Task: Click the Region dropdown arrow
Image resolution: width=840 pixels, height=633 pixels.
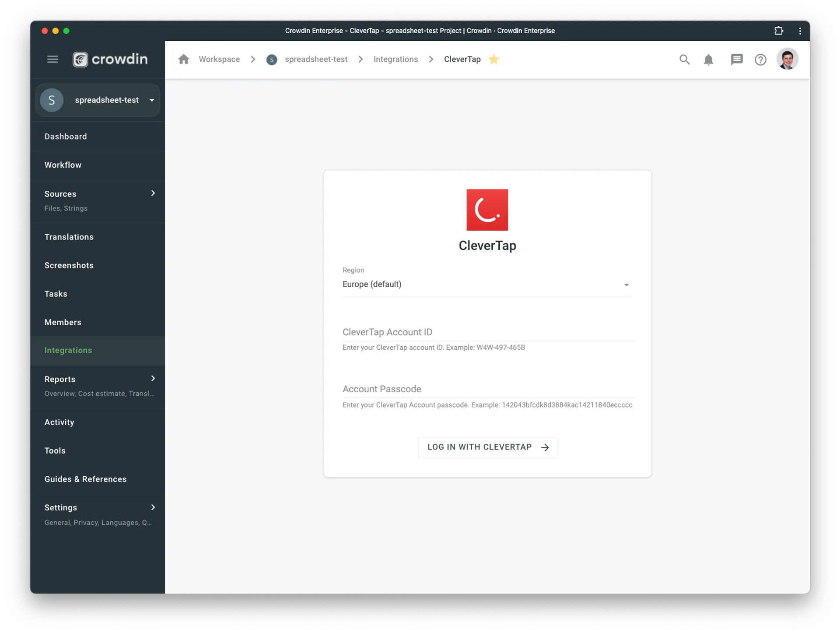Action: [626, 285]
